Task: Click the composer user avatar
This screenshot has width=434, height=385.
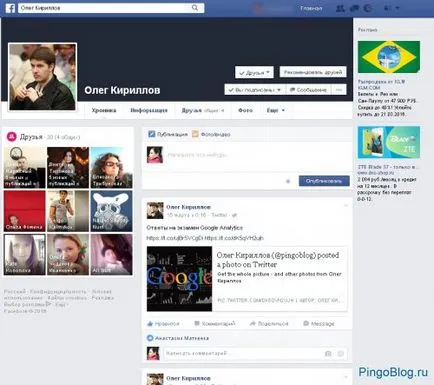Action: [x=155, y=155]
